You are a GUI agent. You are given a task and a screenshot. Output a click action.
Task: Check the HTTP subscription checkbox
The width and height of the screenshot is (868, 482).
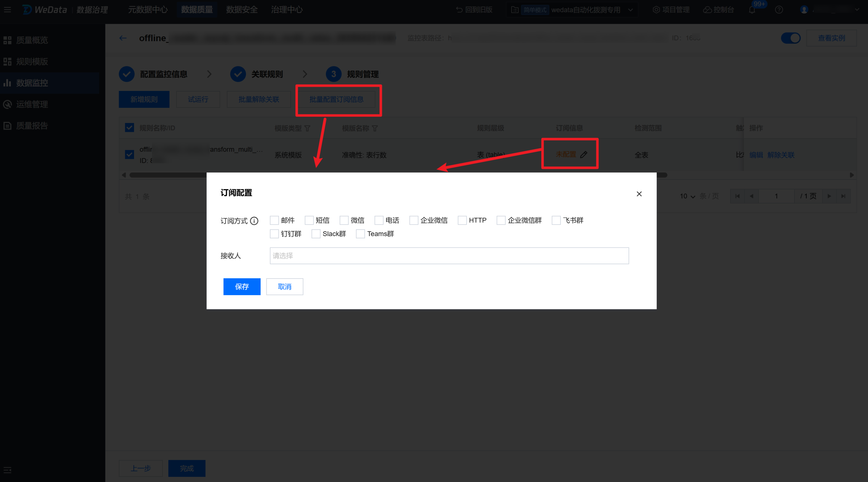462,220
